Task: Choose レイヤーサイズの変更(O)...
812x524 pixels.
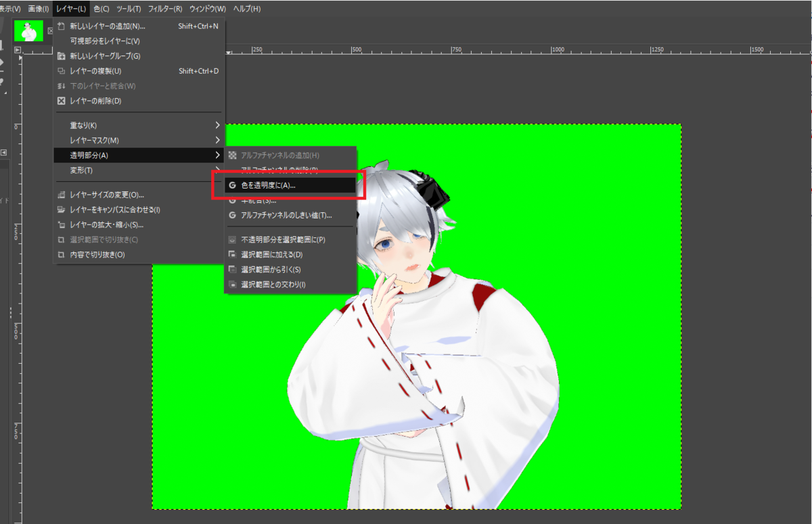Action: coord(139,195)
